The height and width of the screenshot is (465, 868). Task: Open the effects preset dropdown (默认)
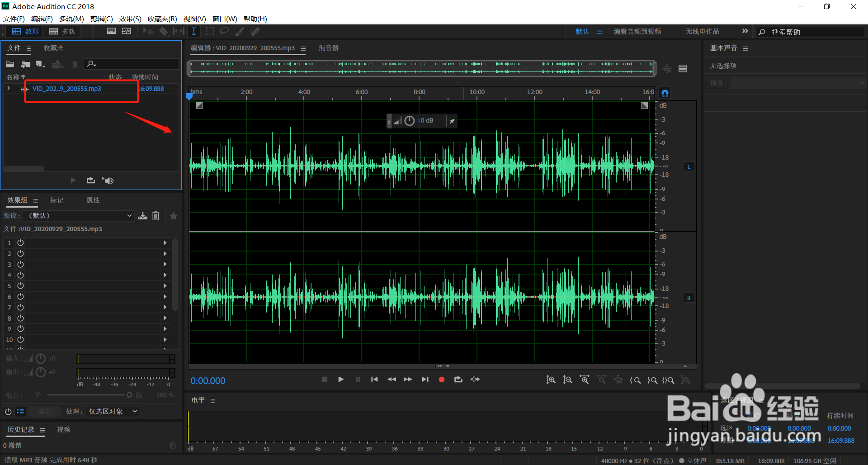point(79,216)
